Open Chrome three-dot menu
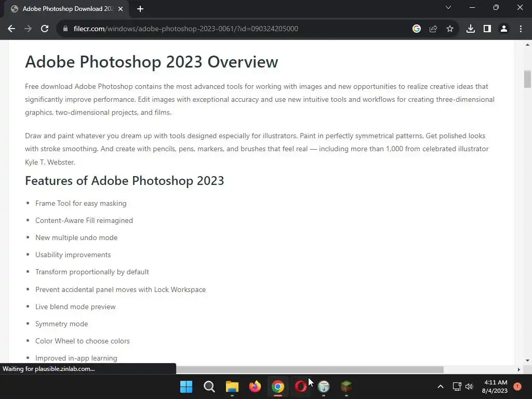 tap(521, 29)
